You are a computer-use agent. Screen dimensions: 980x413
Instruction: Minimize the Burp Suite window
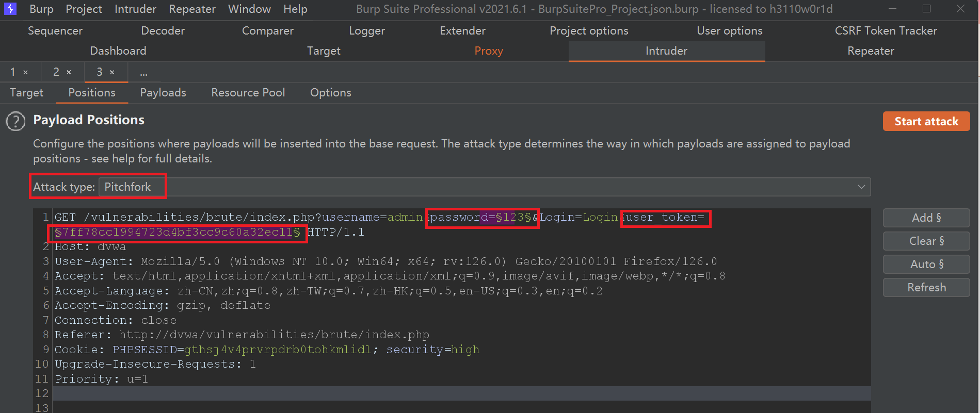pyautogui.click(x=893, y=9)
